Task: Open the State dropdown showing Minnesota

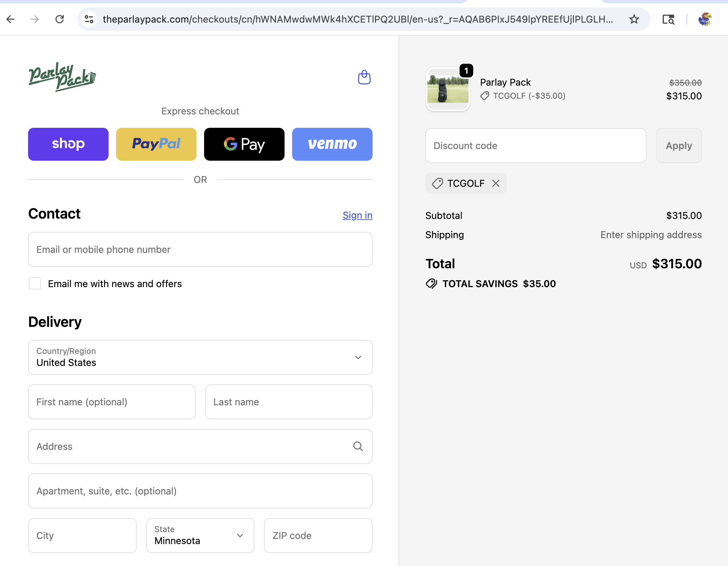Action: [200, 536]
